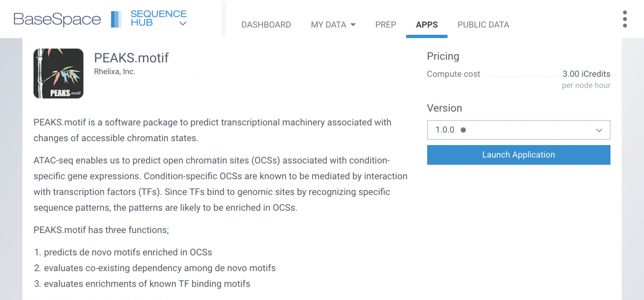Click the Pricing heading
Viewport: 644px width, 300px height.
coord(443,56)
